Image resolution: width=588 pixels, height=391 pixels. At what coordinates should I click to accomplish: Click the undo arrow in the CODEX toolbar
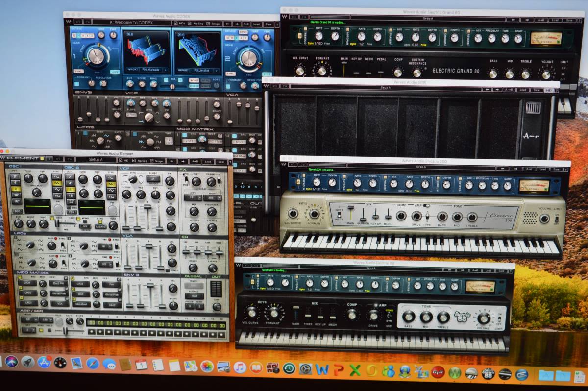(78, 22)
